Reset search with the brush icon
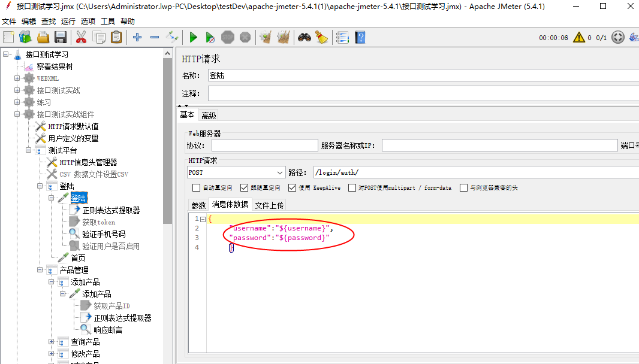Image resolution: width=639 pixels, height=364 pixels. [x=321, y=38]
